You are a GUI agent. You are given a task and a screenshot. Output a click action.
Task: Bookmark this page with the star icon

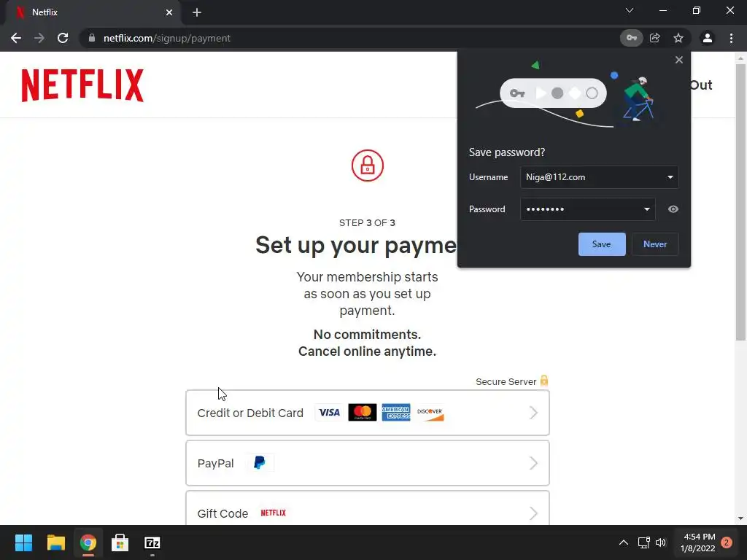pyautogui.click(x=678, y=38)
